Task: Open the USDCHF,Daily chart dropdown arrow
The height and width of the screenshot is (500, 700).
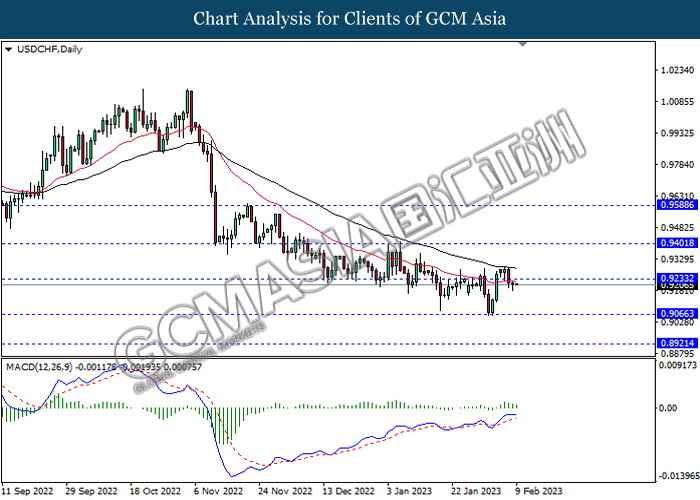Action: coord(8,50)
